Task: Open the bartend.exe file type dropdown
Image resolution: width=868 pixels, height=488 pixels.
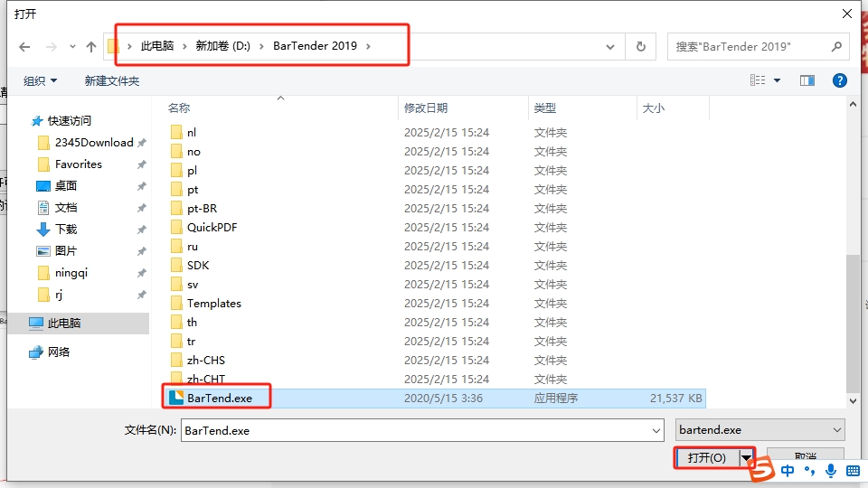Action: click(760, 430)
